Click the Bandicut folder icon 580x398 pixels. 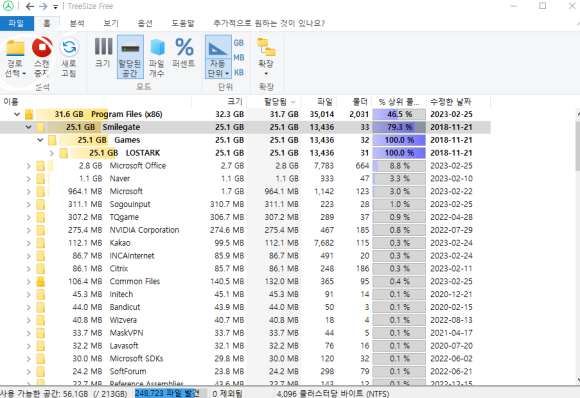41,307
